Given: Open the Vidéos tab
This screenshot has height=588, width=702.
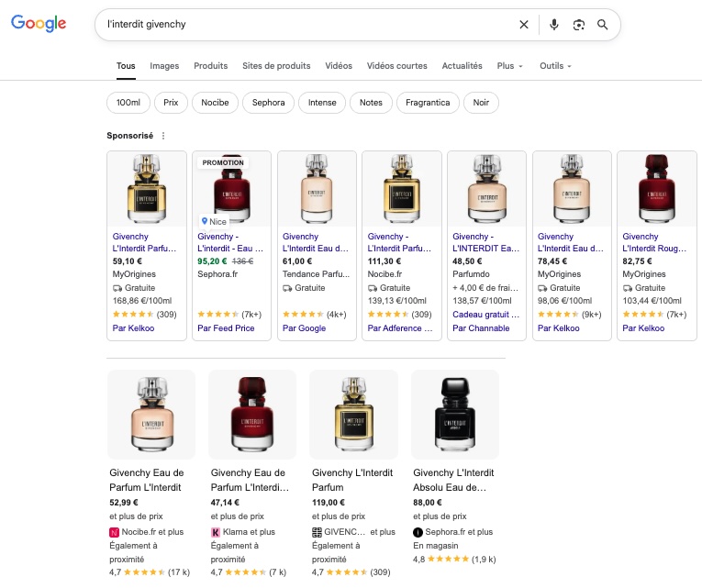Looking at the screenshot, I should tap(339, 66).
